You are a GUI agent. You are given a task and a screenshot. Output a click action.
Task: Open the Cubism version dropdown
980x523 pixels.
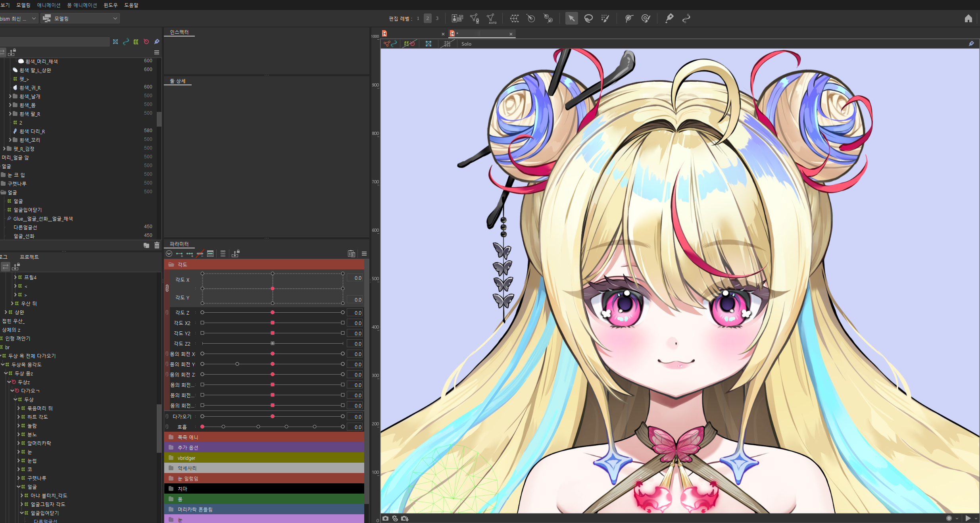(18, 18)
